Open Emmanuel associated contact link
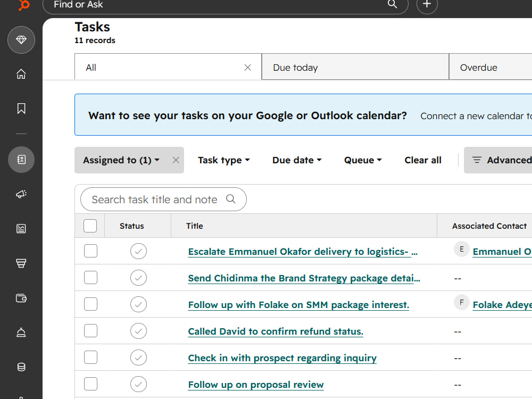532x399 pixels. (502, 252)
